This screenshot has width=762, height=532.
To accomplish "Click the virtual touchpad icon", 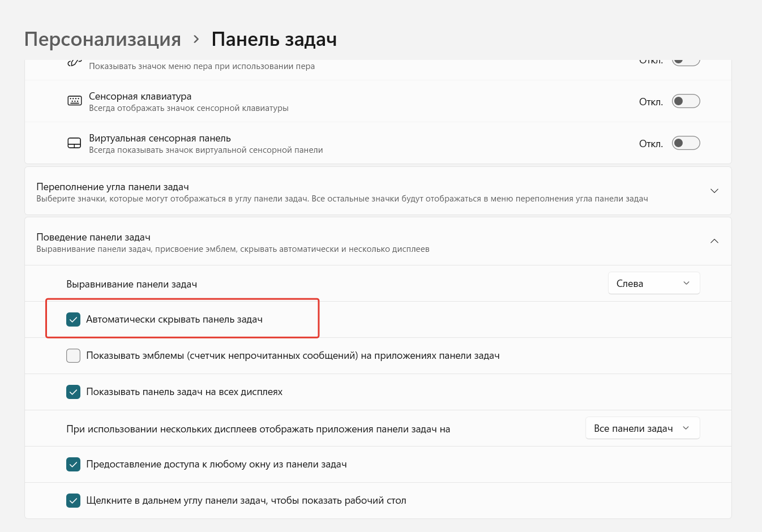I will pos(75,143).
